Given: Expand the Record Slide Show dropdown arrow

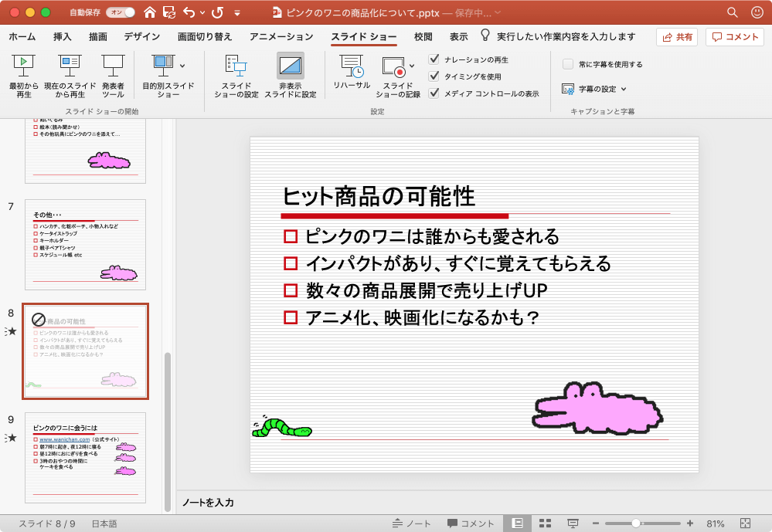Looking at the screenshot, I should [x=412, y=66].
